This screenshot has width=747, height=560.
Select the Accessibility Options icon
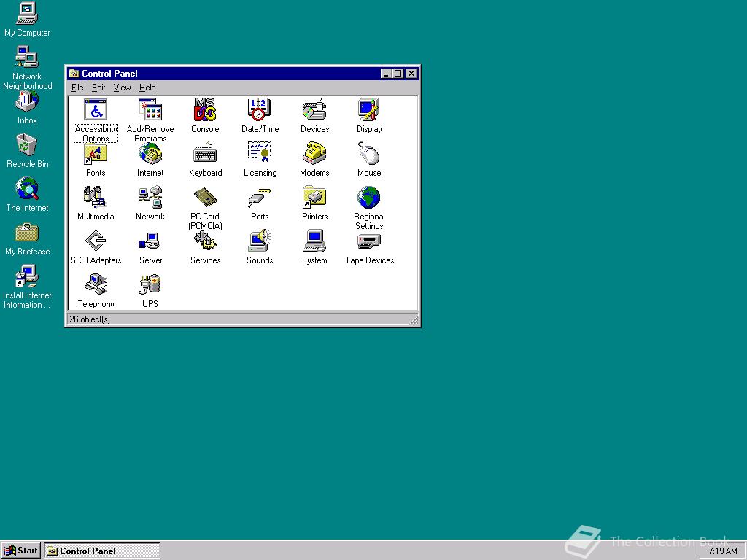click(96, 109)
